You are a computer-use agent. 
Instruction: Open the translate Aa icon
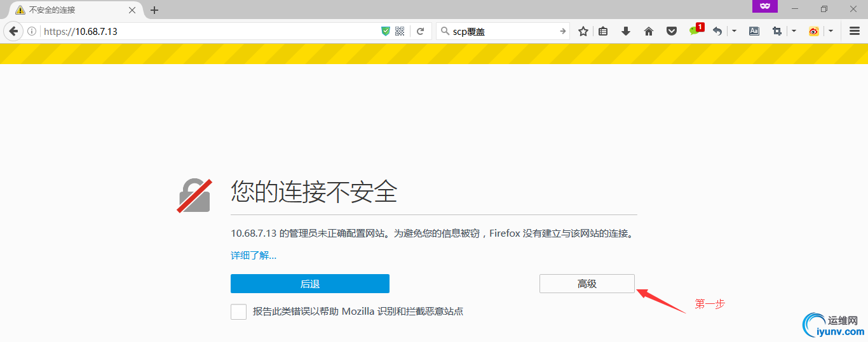point(754,31)
